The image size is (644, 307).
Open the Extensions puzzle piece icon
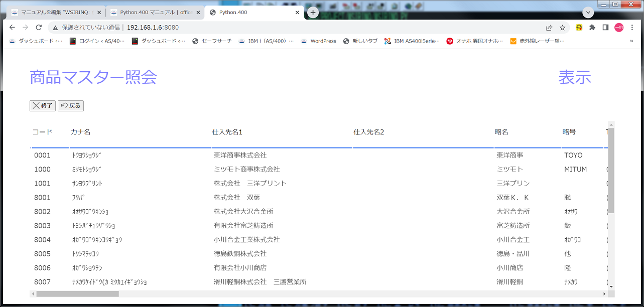coord(592,28)
